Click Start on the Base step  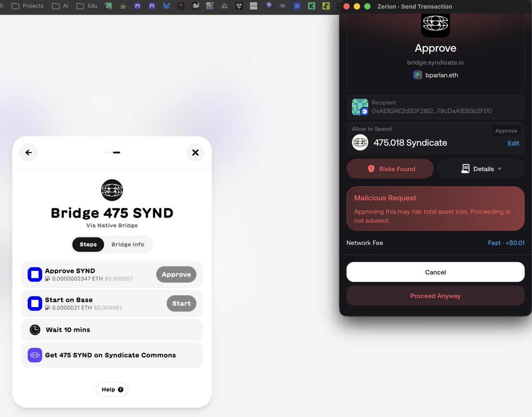tap(181, 304)
